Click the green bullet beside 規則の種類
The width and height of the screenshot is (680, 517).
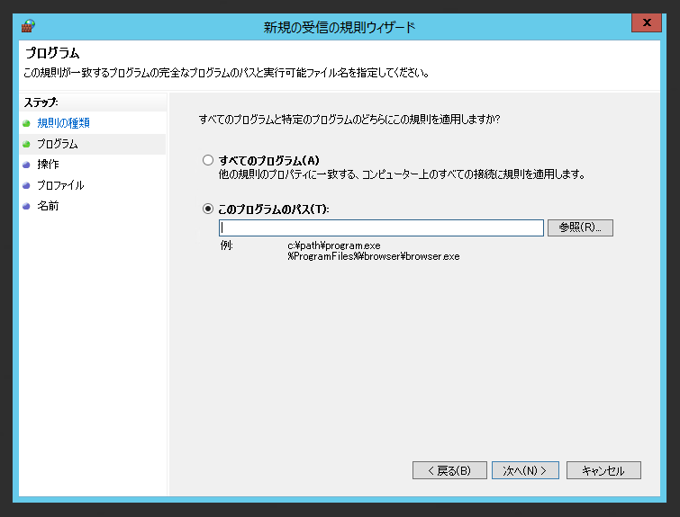point(26,124)
